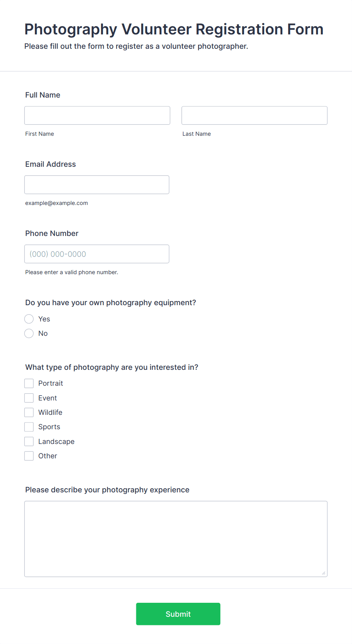Check the Event checkbox

pyautogui.click(x=29, y=398)
